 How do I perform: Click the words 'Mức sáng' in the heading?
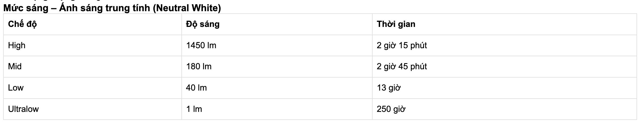[26, 8]
